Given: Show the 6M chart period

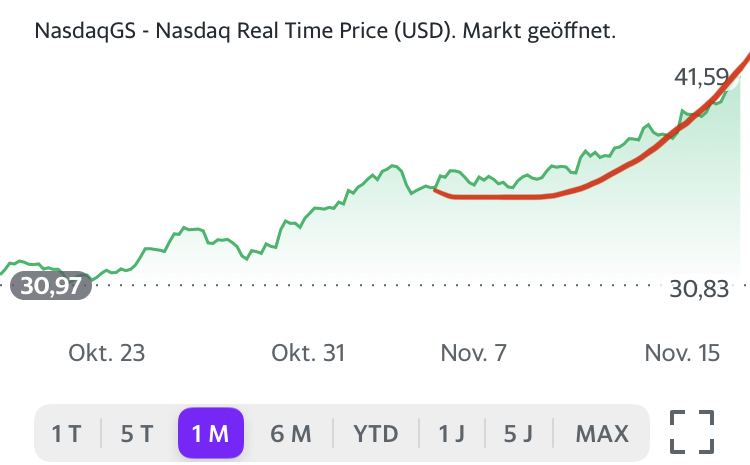Looking at the screenshot, I should (291, 434).
